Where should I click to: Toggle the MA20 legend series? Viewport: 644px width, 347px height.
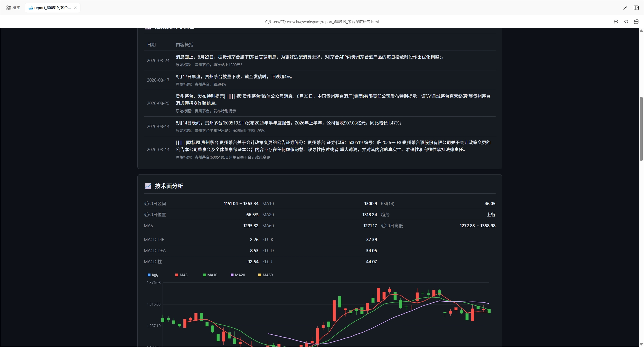[x=238, y=275]
